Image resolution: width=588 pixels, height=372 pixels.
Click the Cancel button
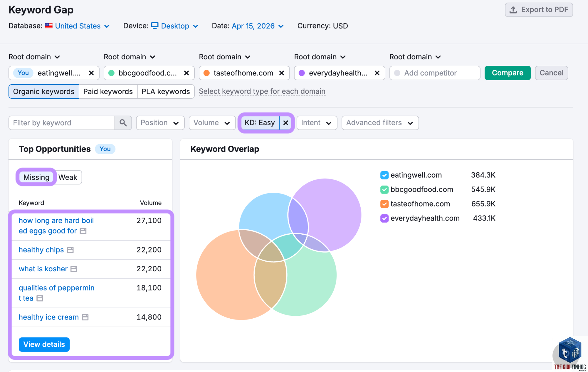552,73
